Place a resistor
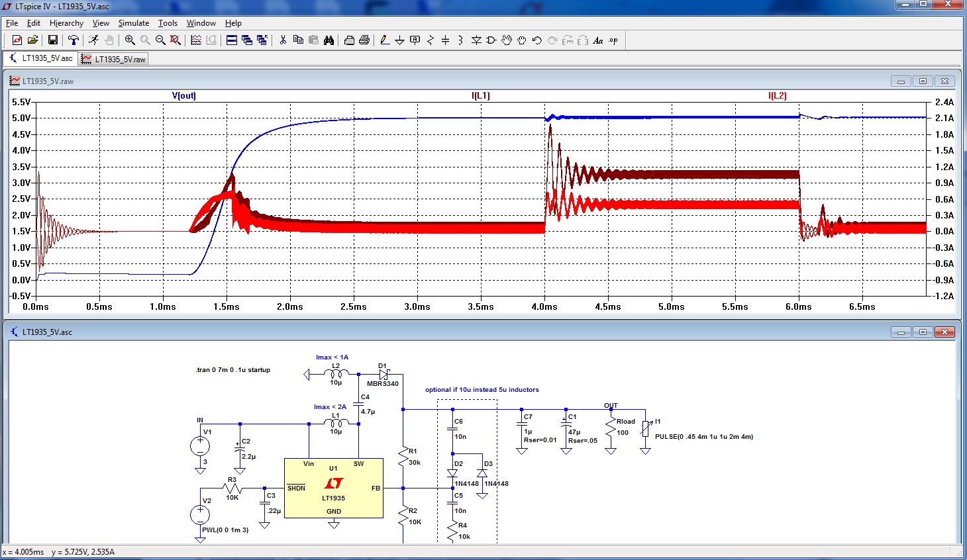This screenshot has height=560, width=967. click(430, 40)
